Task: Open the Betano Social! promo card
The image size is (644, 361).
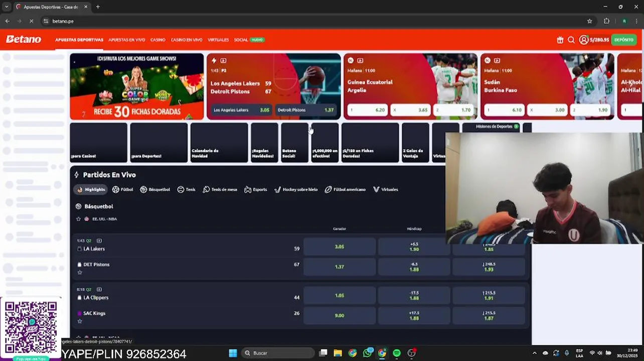Action: pyautogui.click(x=294, y=142)
